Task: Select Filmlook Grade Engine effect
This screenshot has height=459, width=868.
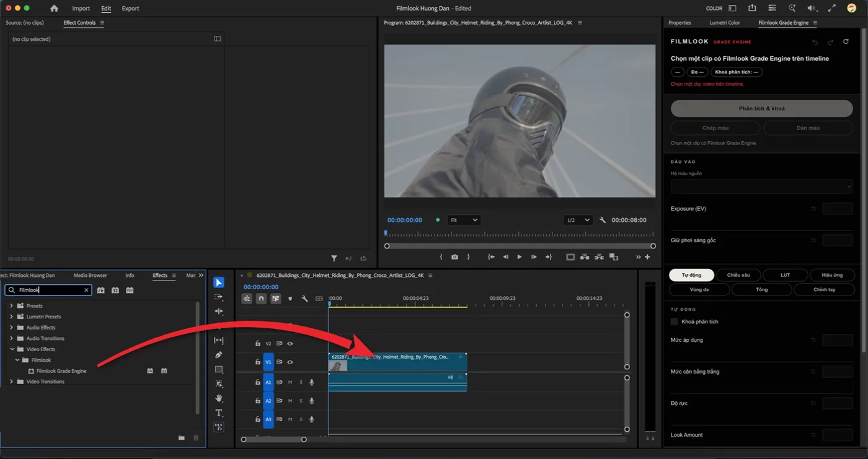Action: click(x=61, y=371)
